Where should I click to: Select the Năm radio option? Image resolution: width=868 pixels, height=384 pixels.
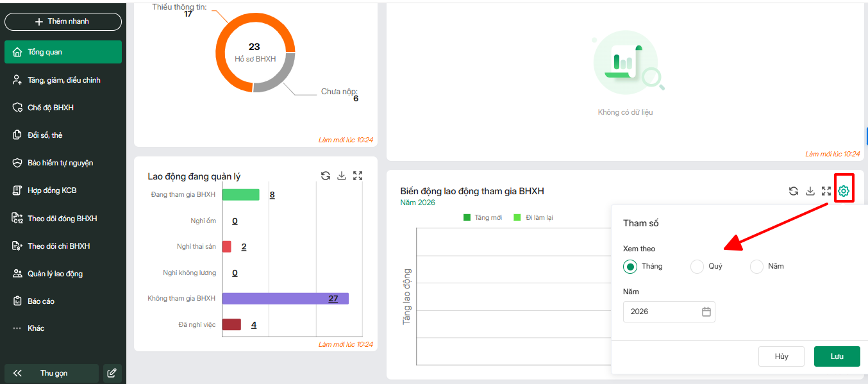[757, 267]
